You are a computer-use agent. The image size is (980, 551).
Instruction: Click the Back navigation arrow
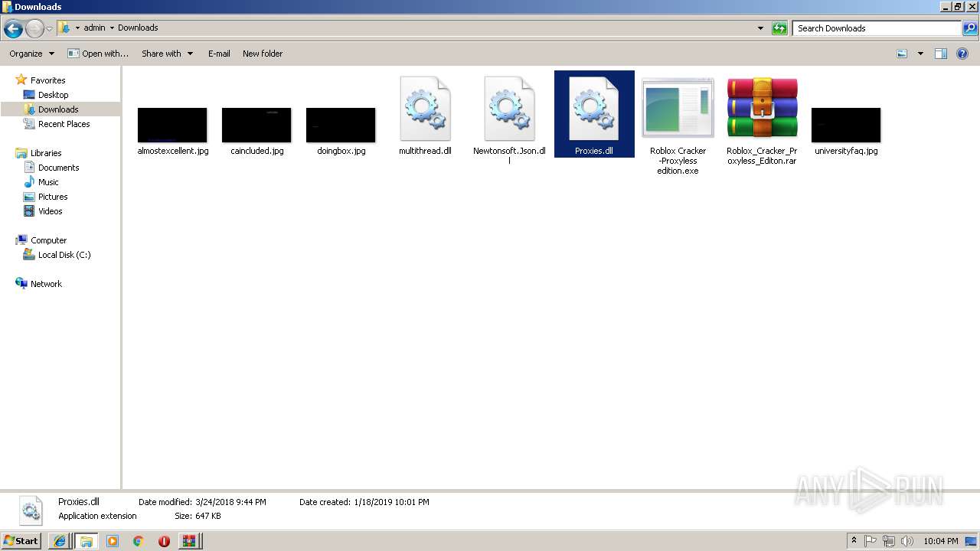13,29
